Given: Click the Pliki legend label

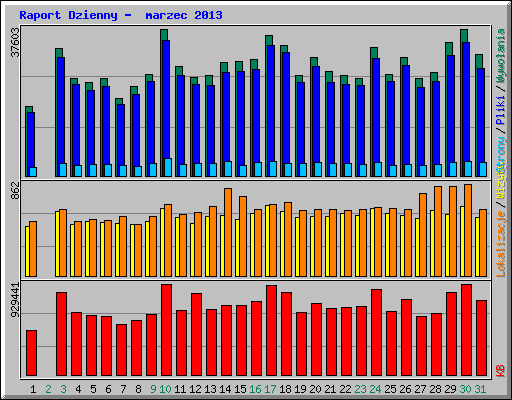Looking at the screenshot, I should (500, 110).
